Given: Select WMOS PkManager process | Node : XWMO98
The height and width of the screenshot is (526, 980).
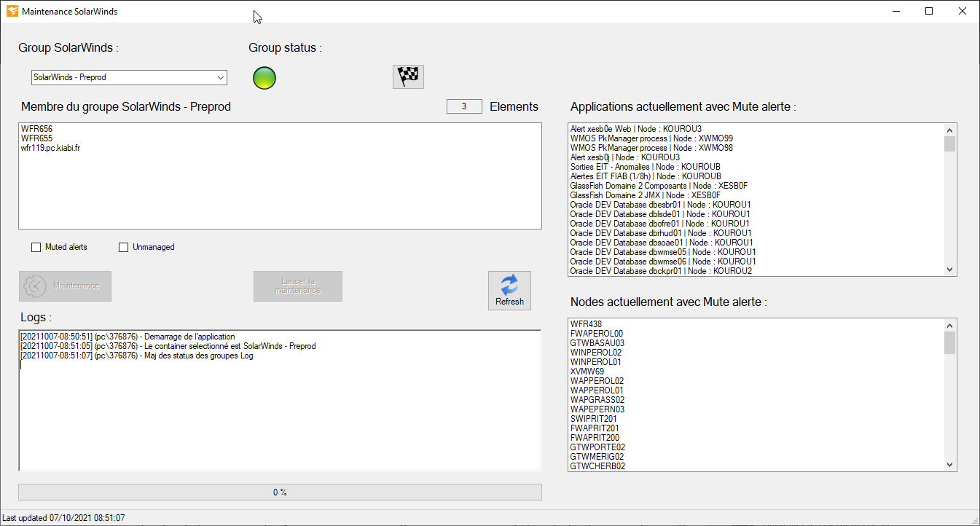Looking at the screenshot, I should (x=651, y=148).
